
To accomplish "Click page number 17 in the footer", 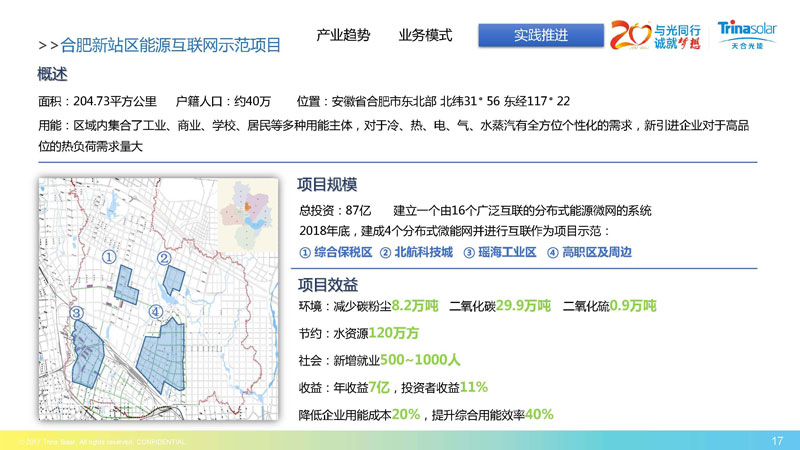I will 777,440.
